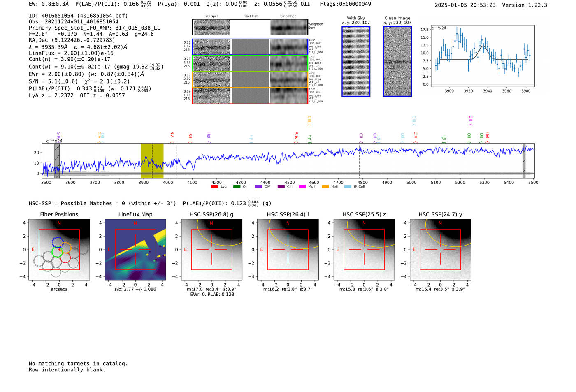
Task: Click the yellow highlighted emission line region
Action: pos(152,160)
